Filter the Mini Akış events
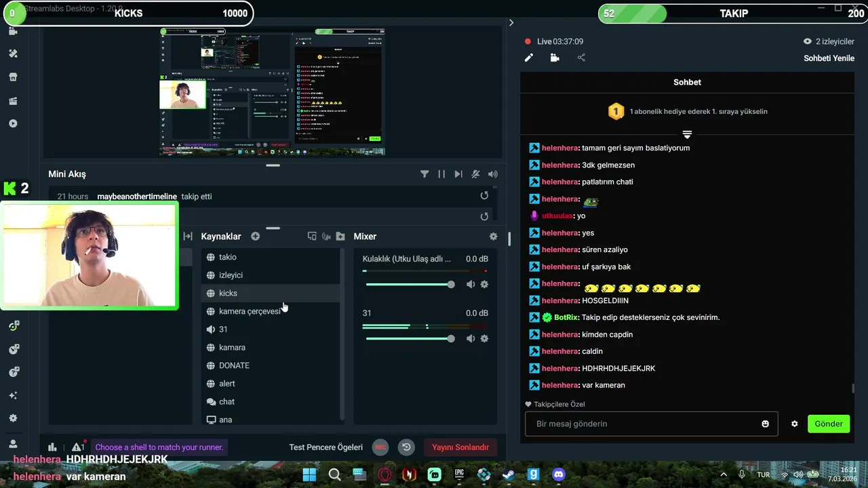Viewport: 868px width, 488px height. 425,174
